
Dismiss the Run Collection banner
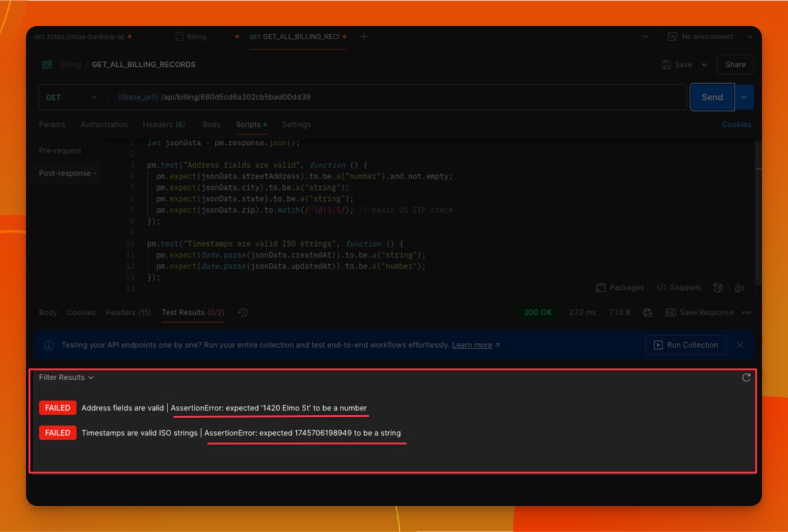coord(740,345)
